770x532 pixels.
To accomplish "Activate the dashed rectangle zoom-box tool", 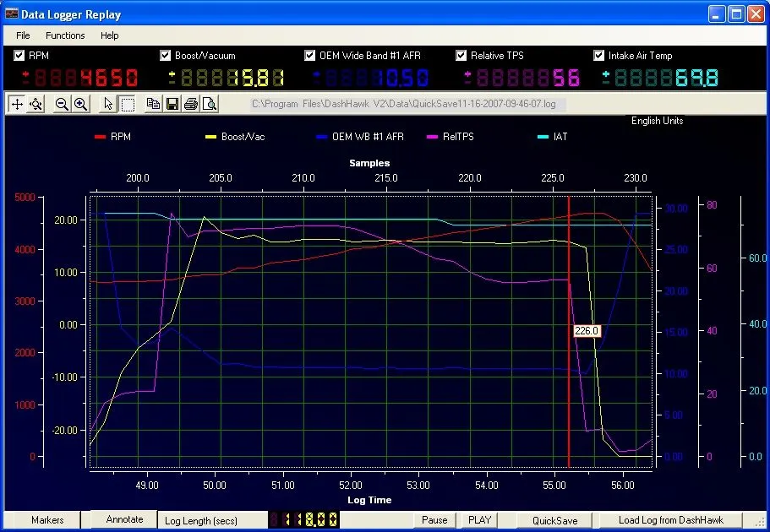I will 128,104.
